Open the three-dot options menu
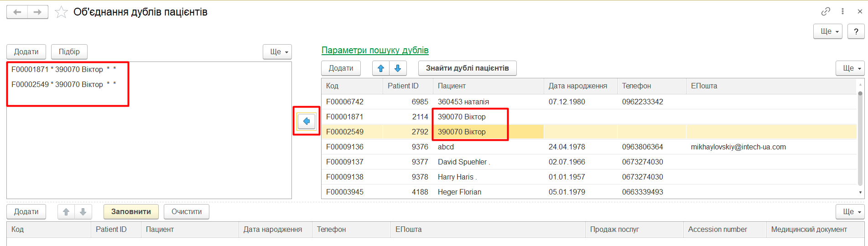This screenshot has height=246, width=868. [x=843, y=11]
